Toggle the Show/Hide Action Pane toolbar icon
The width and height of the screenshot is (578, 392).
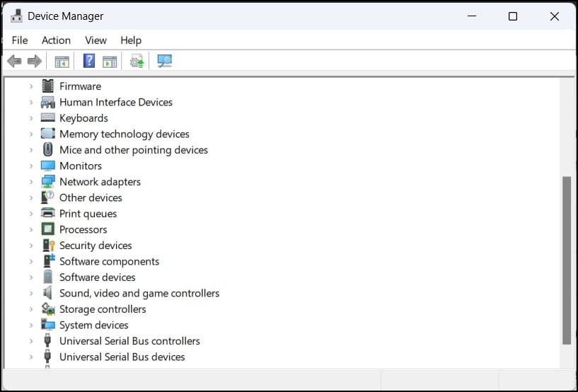pyautogui.click(x=110, y=62)
